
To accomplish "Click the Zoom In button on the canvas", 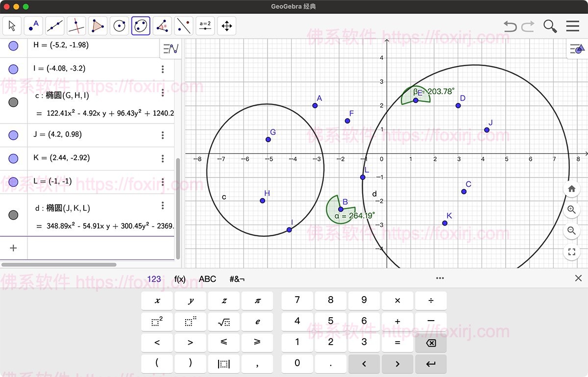I will click(571, 210).
